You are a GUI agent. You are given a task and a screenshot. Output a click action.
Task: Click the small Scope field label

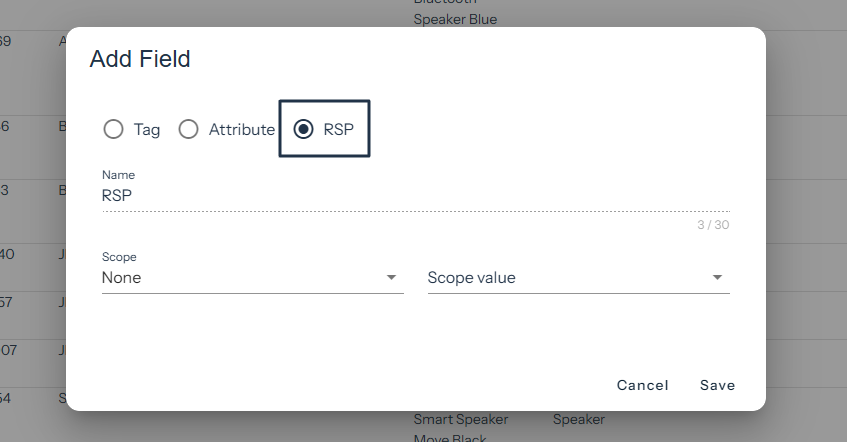tap(119, 257)
